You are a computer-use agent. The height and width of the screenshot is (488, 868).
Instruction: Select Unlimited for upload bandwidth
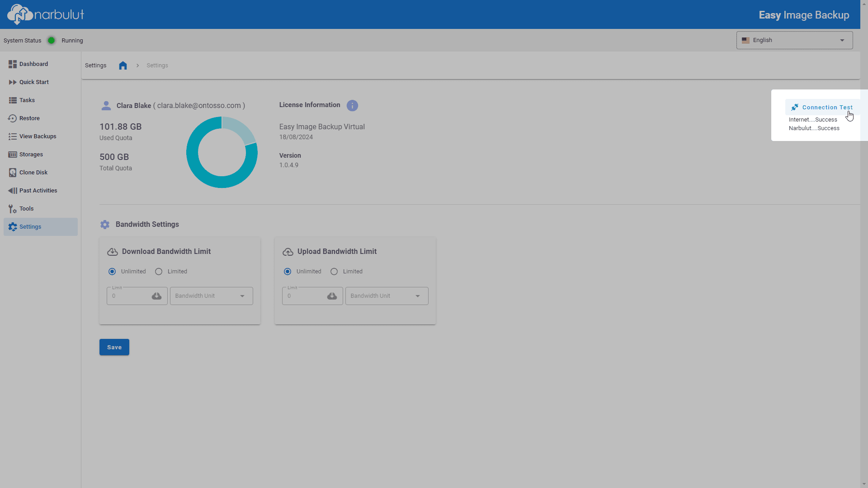pyautogui.click(x=288, y=272)
